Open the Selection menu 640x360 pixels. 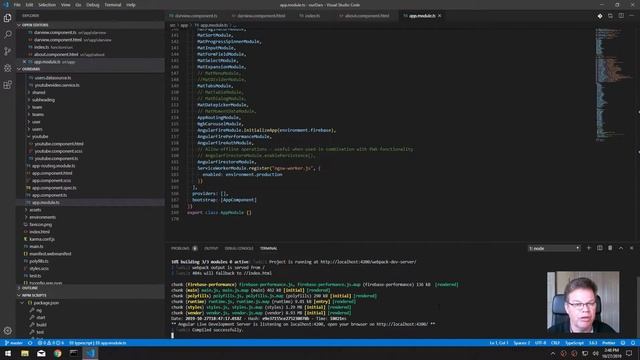pyautogui.click(x=47, y=5)
